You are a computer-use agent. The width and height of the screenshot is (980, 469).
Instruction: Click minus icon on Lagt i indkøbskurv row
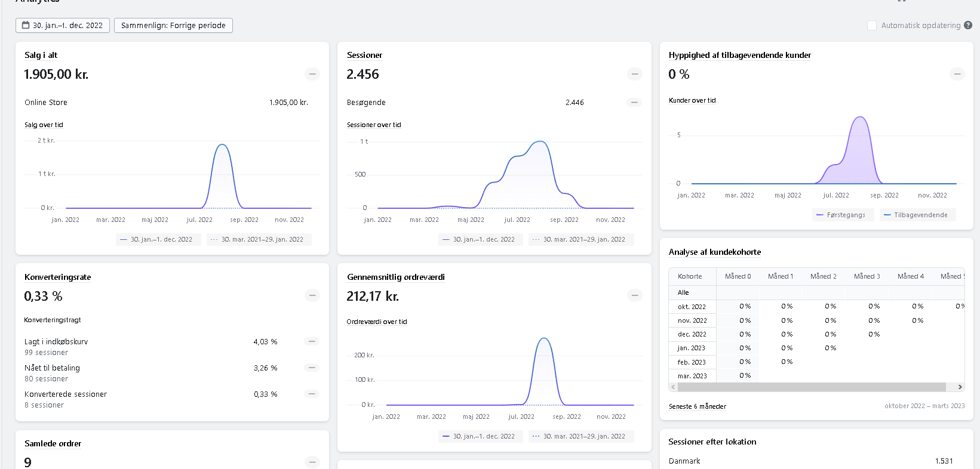click(312, 341)
